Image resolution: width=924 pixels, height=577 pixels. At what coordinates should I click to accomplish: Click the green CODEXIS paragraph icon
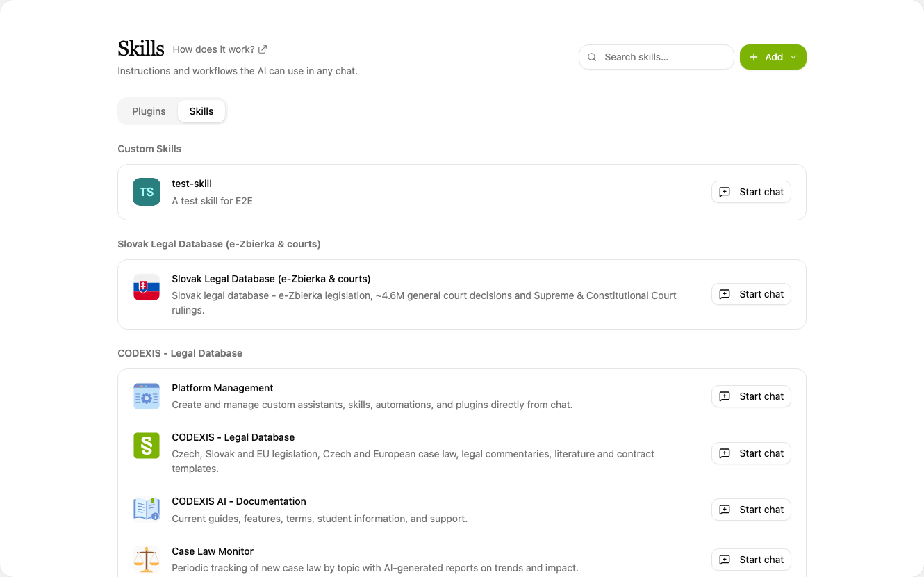point(147,446)
